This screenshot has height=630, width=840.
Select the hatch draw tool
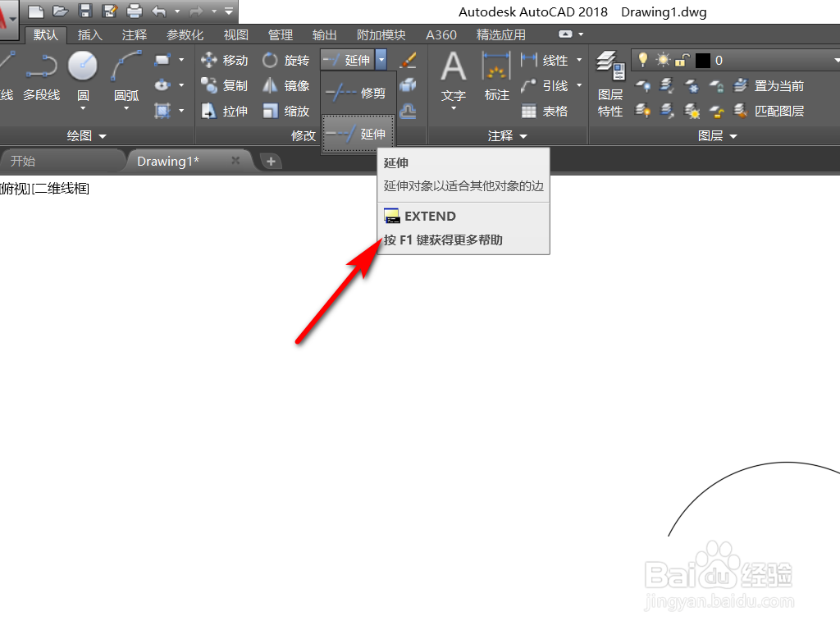pyautogui.click(x=162, y=111)
